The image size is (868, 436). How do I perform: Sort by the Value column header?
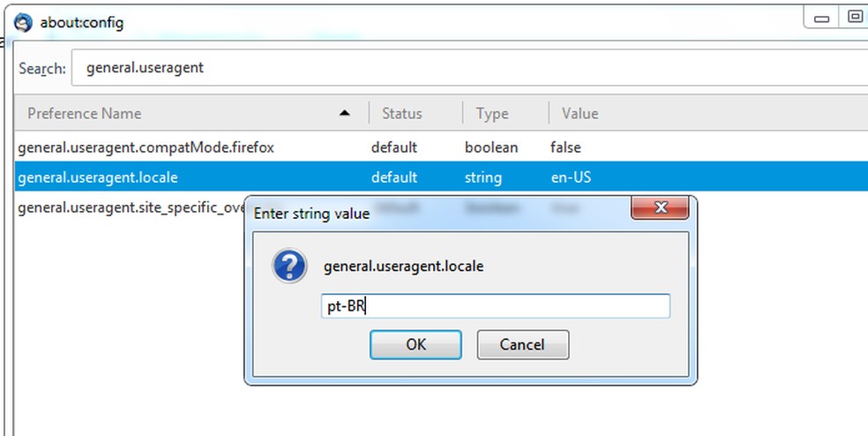point(580,113)
